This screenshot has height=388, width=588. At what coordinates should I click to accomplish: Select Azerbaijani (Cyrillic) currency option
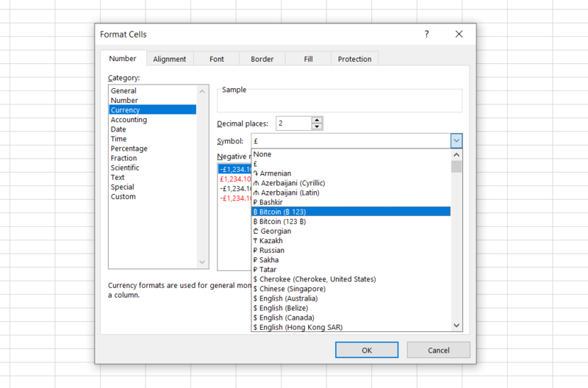(351, 183)
